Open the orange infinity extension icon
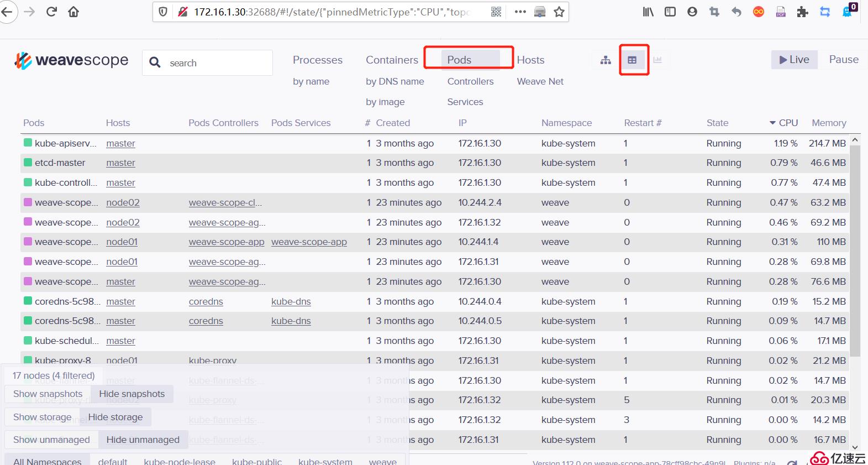The image size is (868, 465). click(x=759, y=12)
